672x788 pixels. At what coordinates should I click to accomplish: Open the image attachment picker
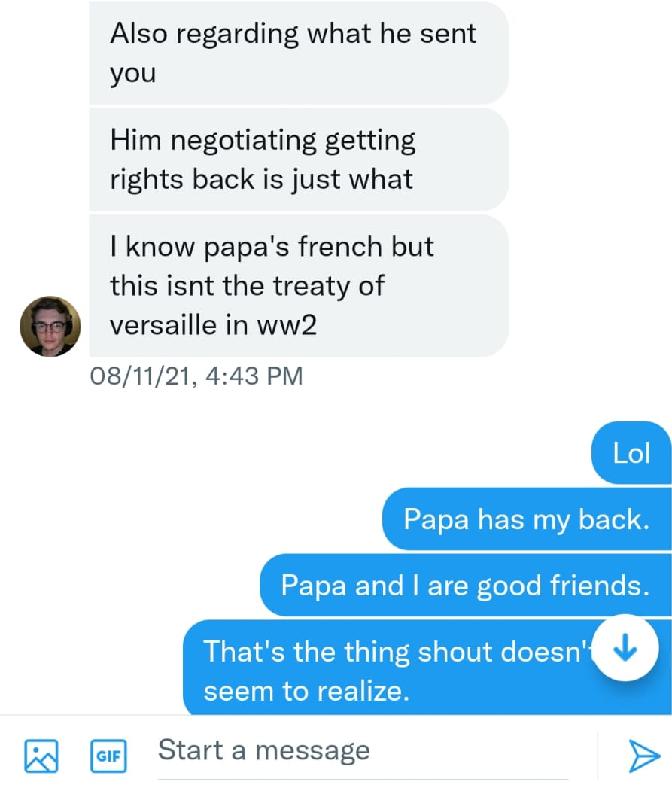pyautogui.click(x=41, y=755)
